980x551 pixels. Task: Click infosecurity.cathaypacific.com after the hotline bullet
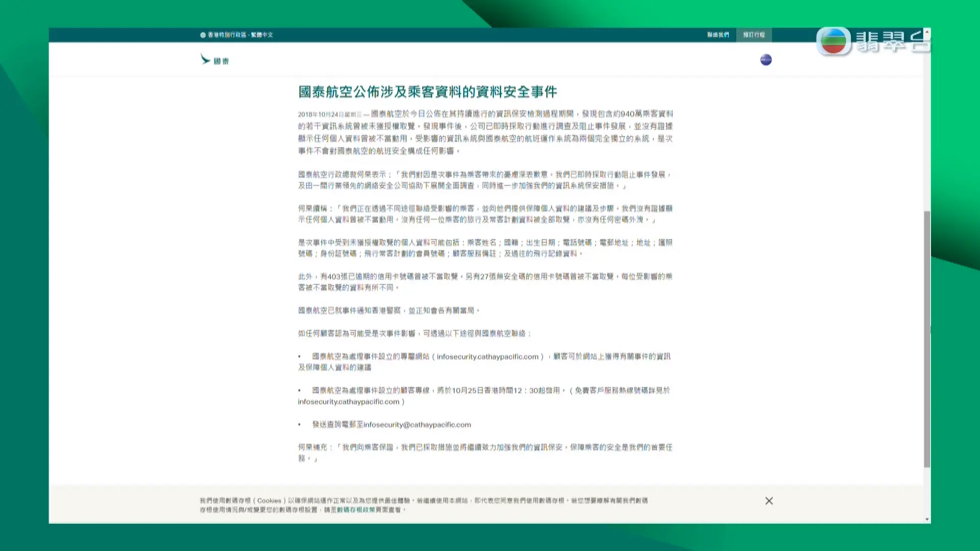point(349,402)
